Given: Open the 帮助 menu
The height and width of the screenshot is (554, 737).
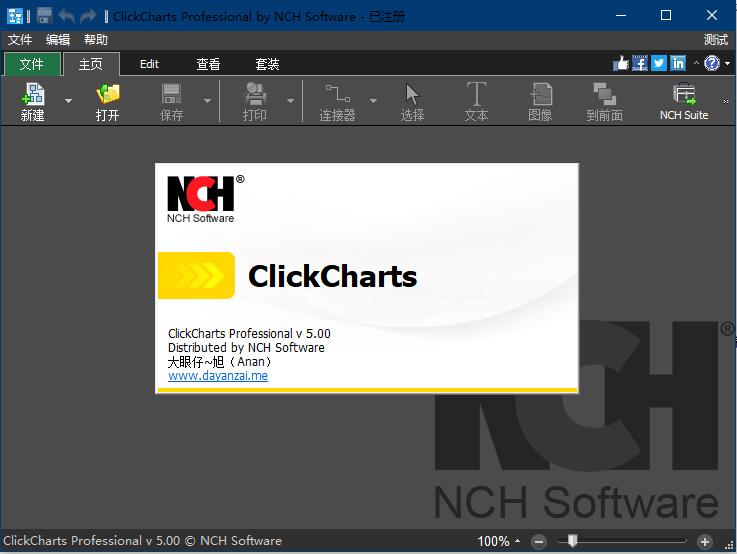Looking at the screenshot, I should click(x=96, y=39).
